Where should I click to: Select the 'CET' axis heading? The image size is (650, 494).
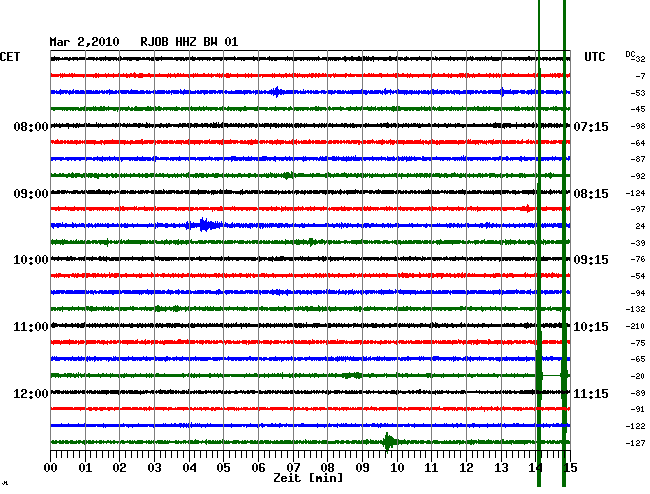pos(10,57)
